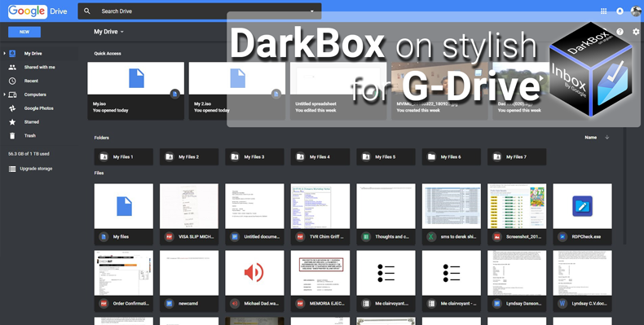Image resolution: width=644 pixels, height=325 pixels.
Task: Open folder My Files 7
Action: pos(517,156)
